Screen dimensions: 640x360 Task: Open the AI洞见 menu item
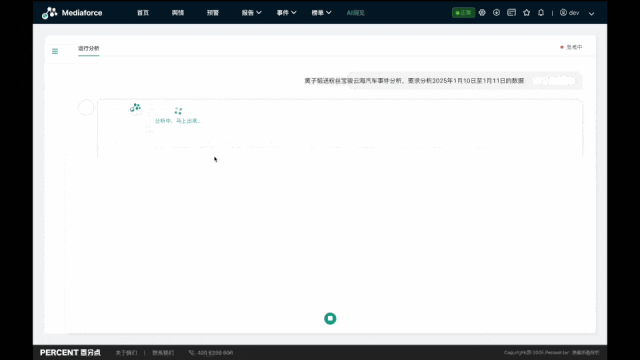tap(356, 13)
